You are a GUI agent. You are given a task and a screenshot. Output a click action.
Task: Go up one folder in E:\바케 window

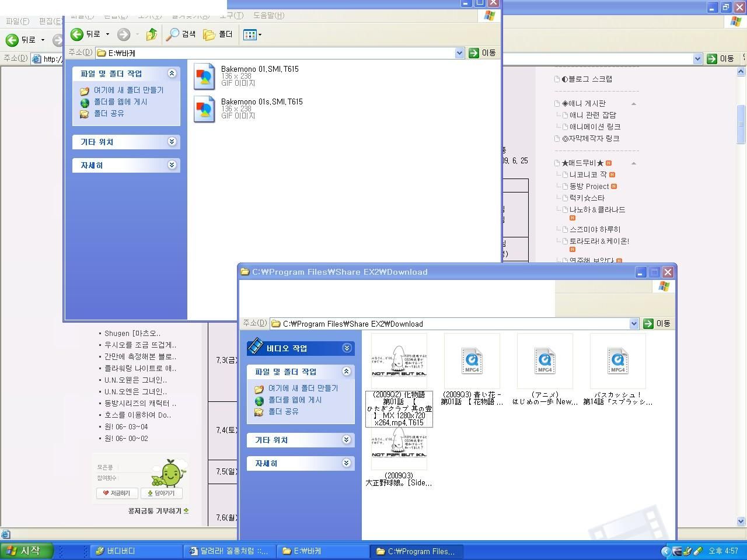click(151, 34)
